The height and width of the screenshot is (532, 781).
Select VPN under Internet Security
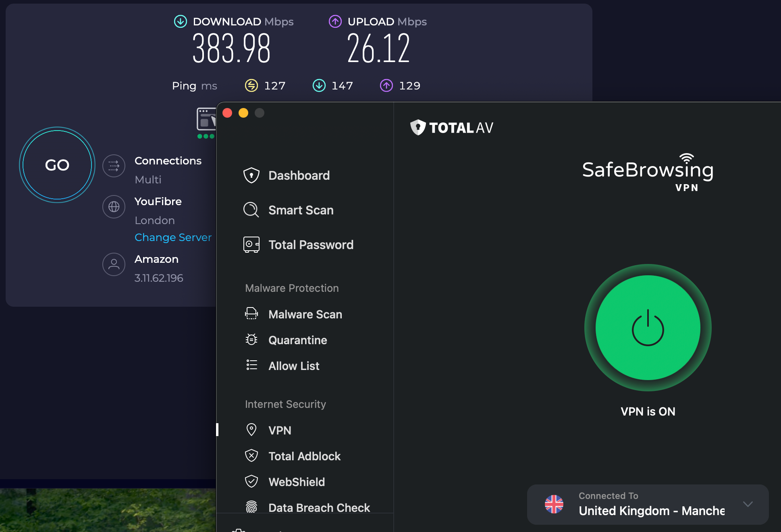point(280,430)
